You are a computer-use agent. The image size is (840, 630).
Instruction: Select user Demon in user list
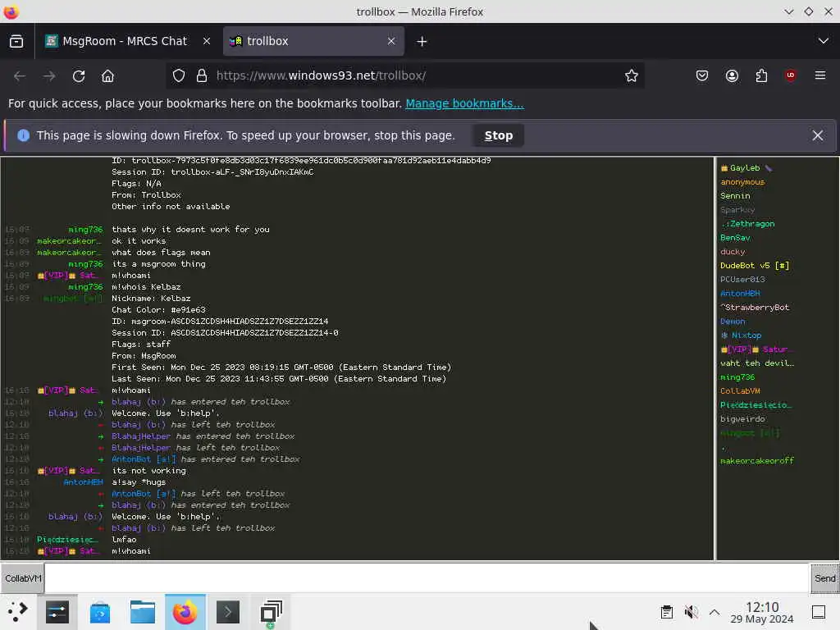tap(733, 322)
